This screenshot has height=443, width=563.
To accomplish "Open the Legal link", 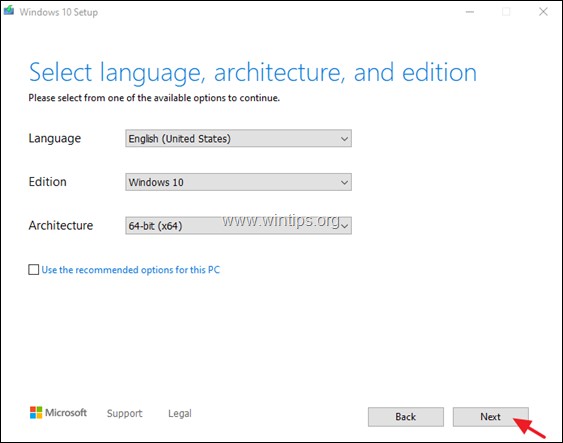I will tap(180, 413).
